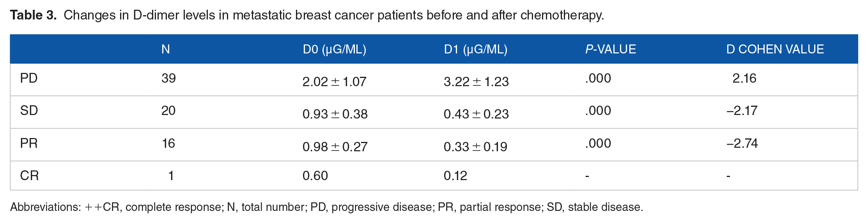
Task: Select the D1 value 3.22 ± 1.23
Action: (476, 82)
